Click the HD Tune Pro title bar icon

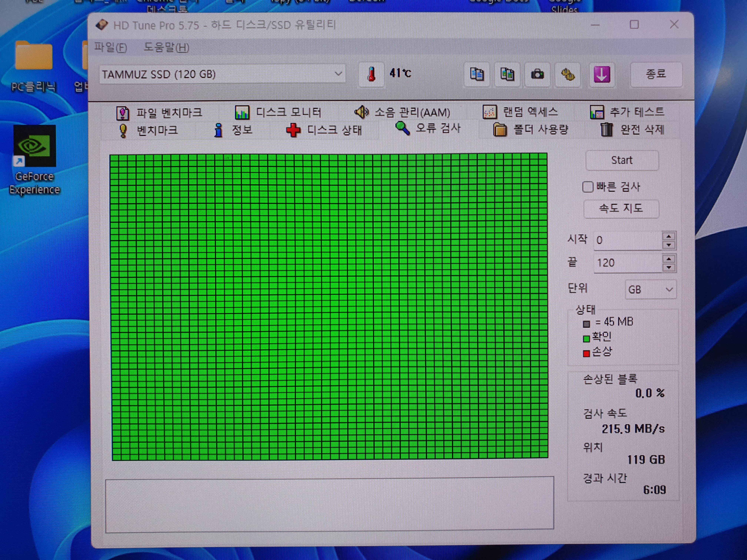click(102, 25)
